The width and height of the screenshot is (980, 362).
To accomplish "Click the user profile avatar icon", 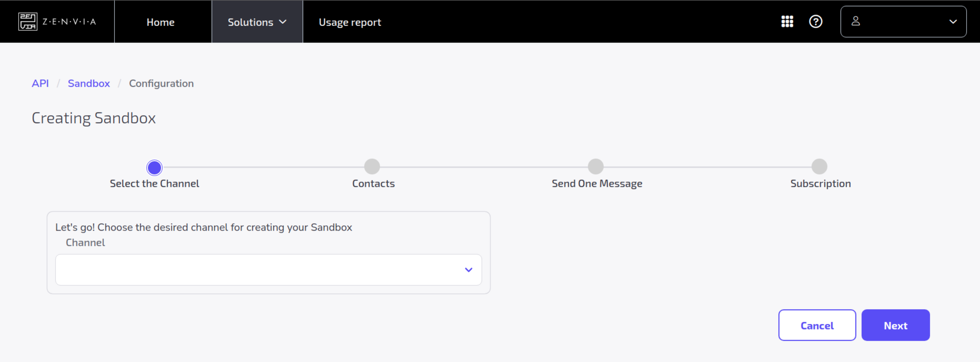I will (x=856, y=21).
